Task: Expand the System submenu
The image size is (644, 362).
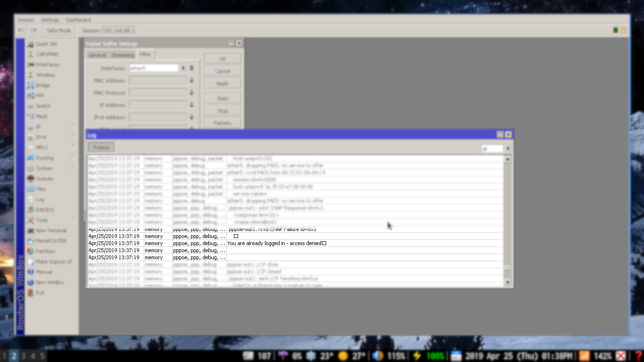Action: coord(74,168)
